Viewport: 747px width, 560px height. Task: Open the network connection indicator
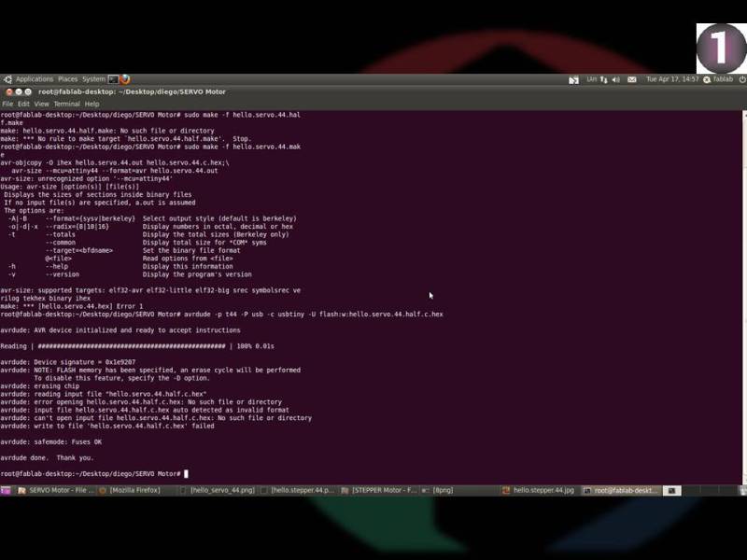point(603,79)
